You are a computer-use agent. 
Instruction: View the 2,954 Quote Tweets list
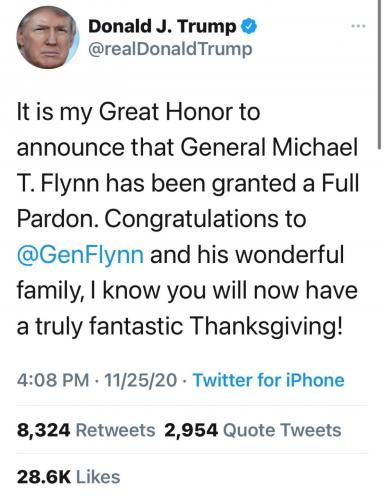click(x=253, y=430)
